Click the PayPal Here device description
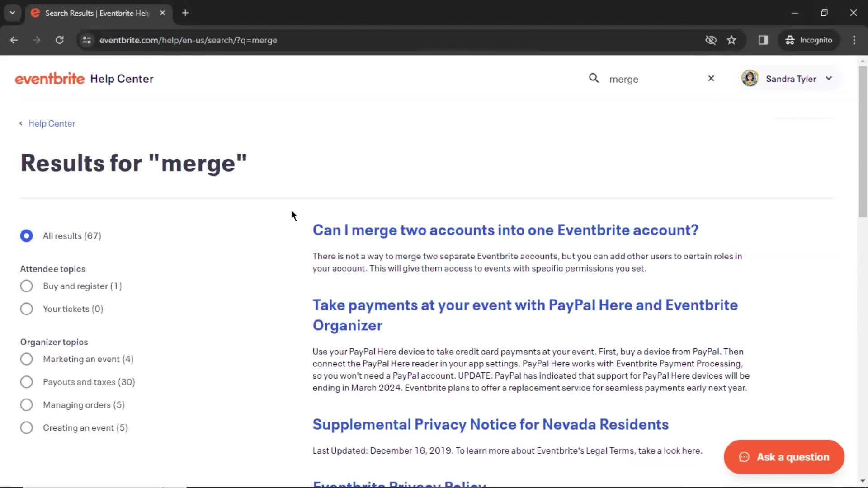868x488 pixels. click(x=531, y=370)
